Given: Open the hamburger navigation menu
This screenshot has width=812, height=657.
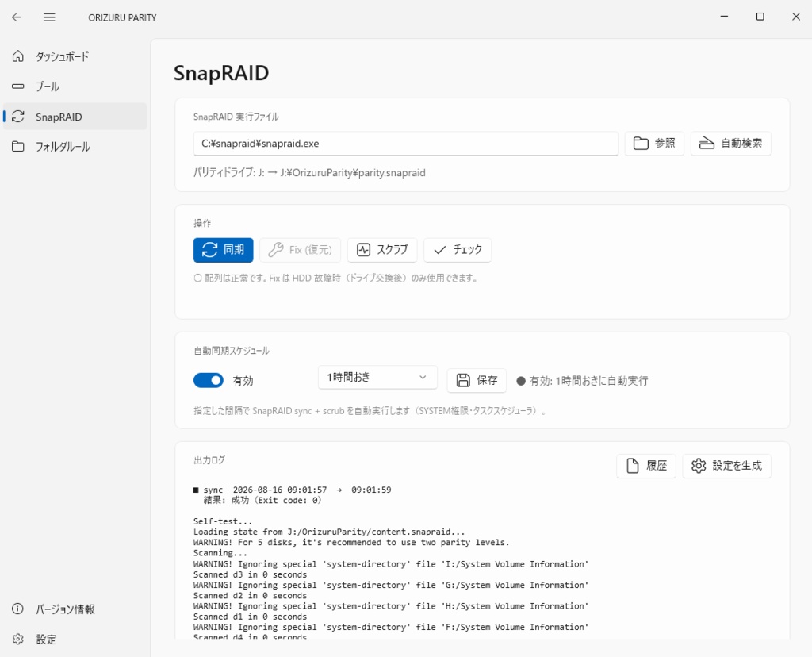Looking at the screenshot, I should [49, 17].
